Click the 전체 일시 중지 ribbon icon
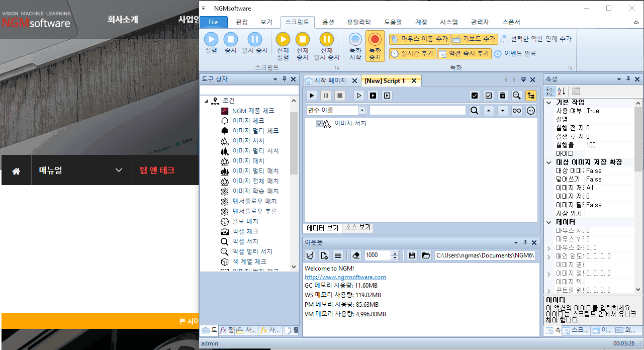The width and height of the screenshot is (644, 350). coord(327,39)
